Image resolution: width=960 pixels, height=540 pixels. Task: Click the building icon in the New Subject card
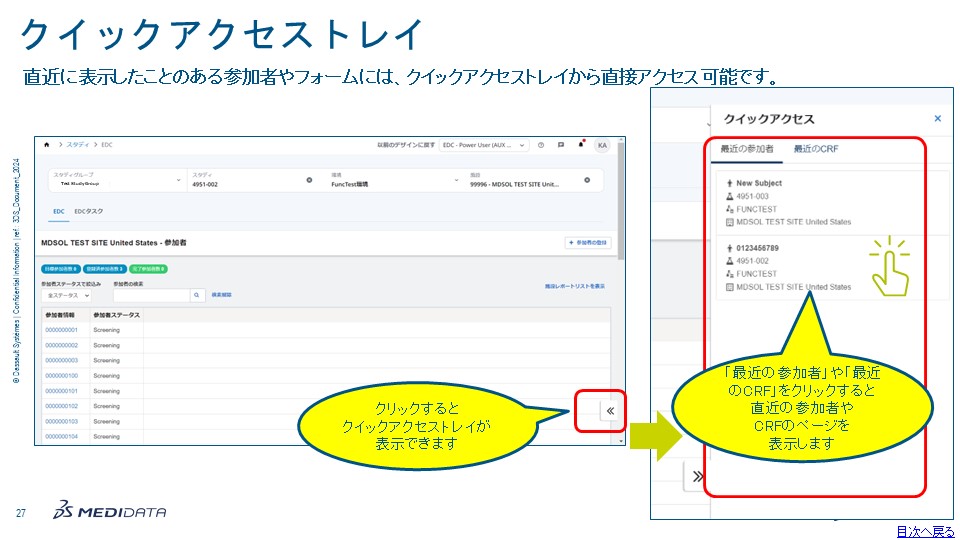pos(729,222)
